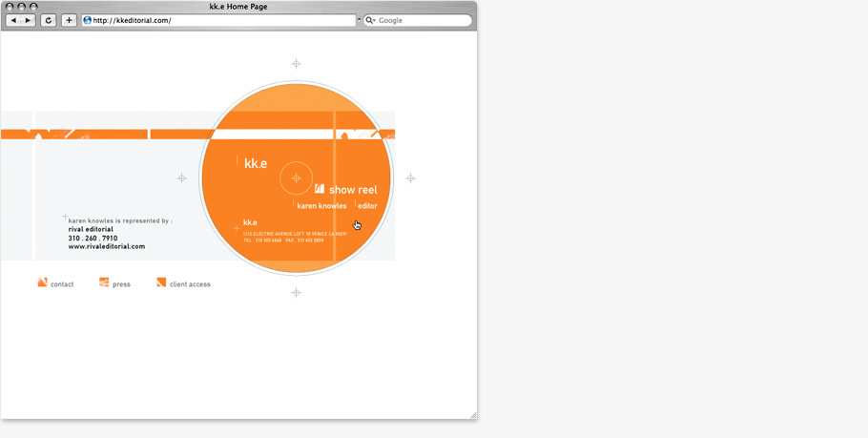Focus the kkeditorial.com address field
This screenshot has width=868, height=438.
[x=218, y=20]
